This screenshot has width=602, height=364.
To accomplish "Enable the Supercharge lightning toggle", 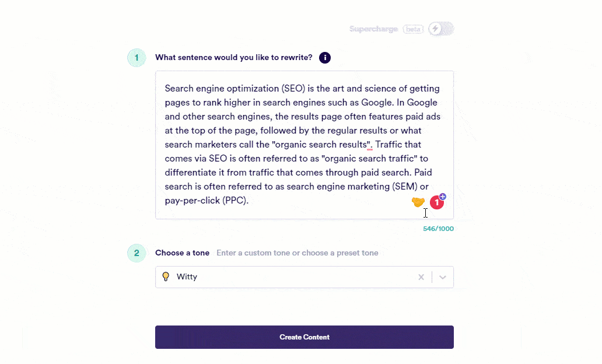I will (440, 29).
